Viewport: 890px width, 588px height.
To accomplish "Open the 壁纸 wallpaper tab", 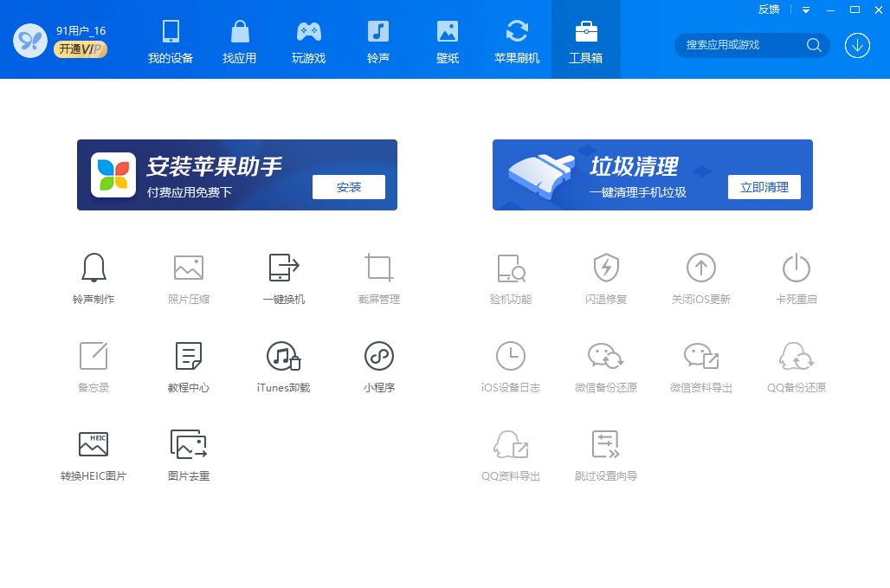I will tap(448, 41).
